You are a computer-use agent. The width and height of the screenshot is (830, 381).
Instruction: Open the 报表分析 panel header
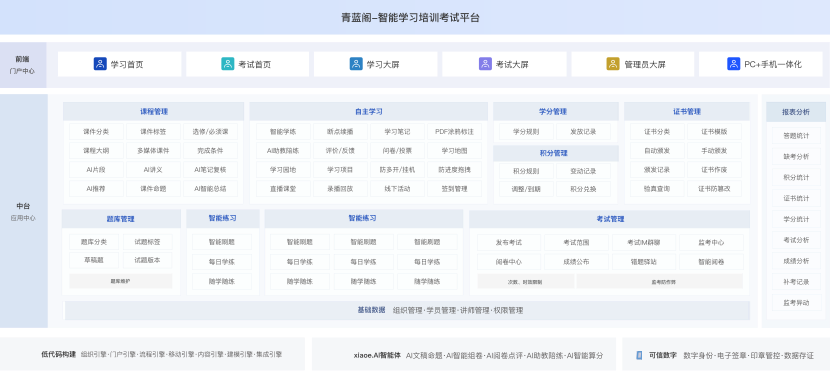(x=796, y=112)
